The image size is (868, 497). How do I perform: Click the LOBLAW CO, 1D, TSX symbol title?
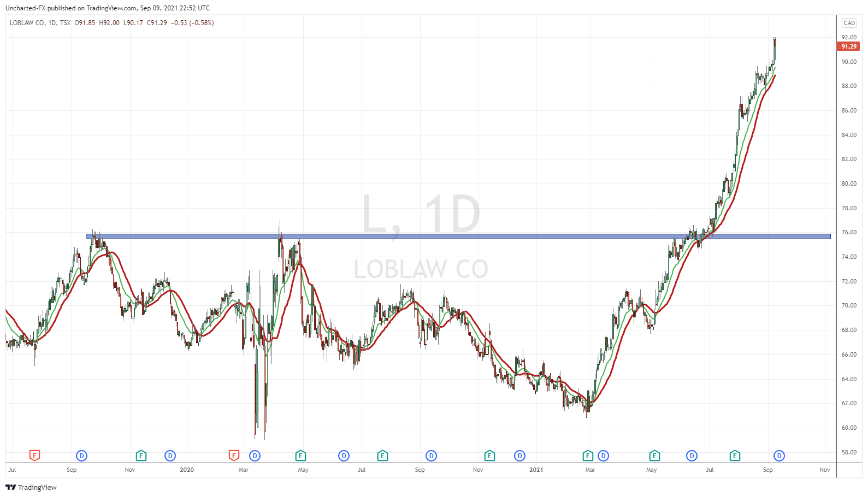40,23
